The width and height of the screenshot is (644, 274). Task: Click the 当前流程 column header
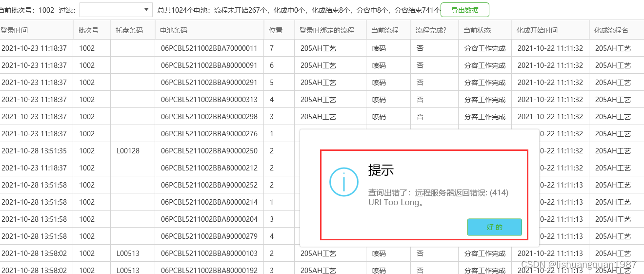(385, 30)
